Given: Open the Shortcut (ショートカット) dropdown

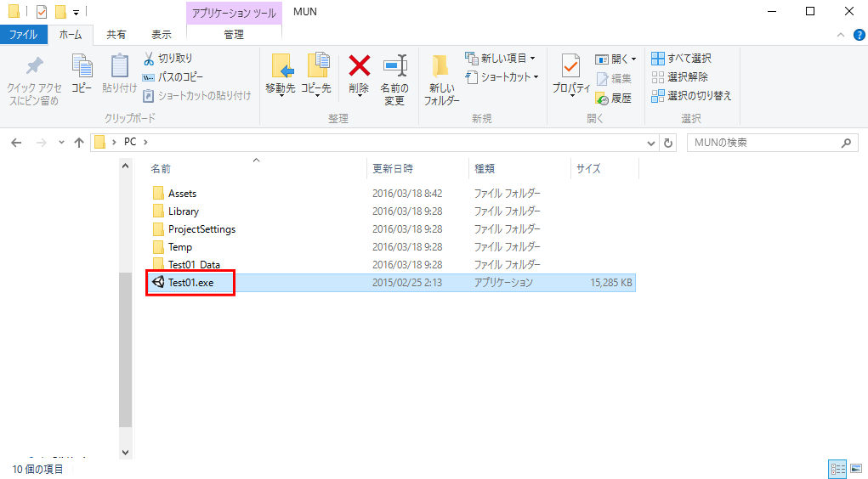Looking at the screenshot, I should pos(502,77).
